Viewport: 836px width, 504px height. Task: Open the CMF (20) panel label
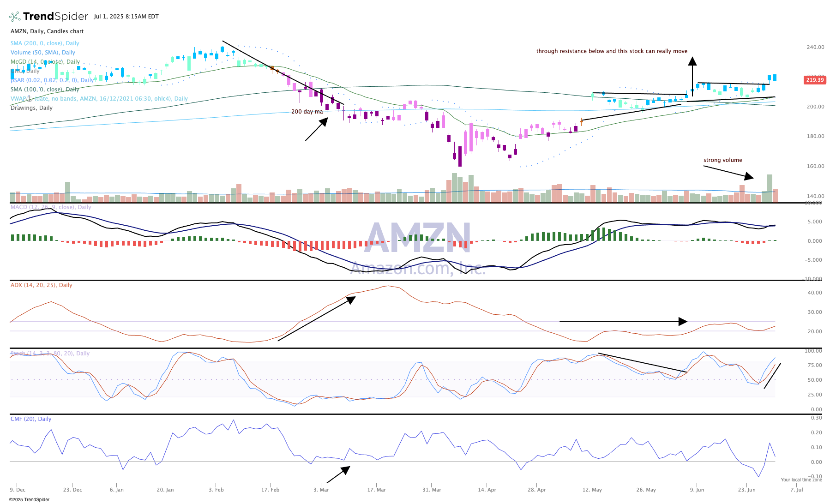(x=31, y=419)
